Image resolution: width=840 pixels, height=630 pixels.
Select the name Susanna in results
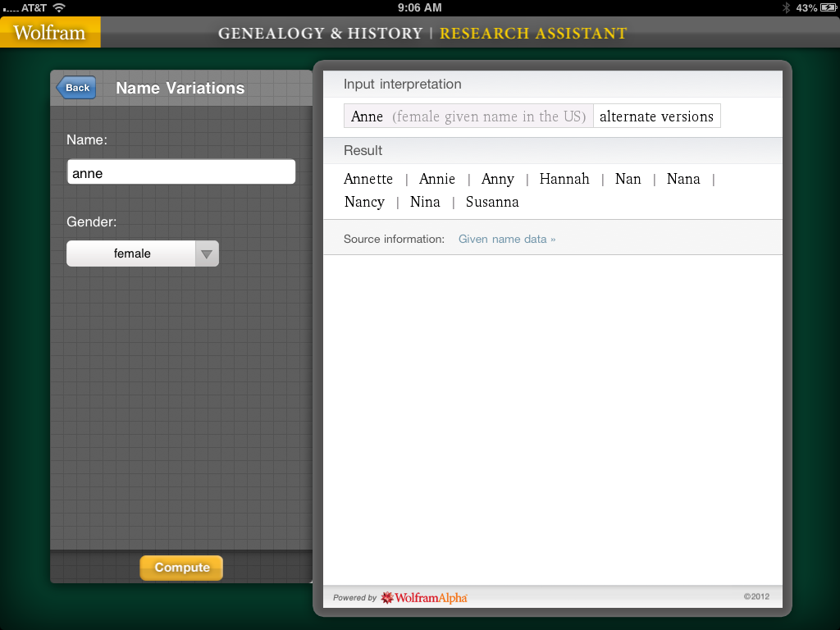[x=492, y=202]
